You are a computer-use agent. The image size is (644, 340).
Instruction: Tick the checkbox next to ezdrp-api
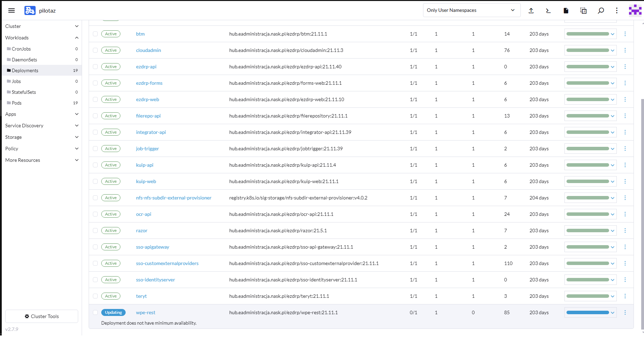(95, 67)
